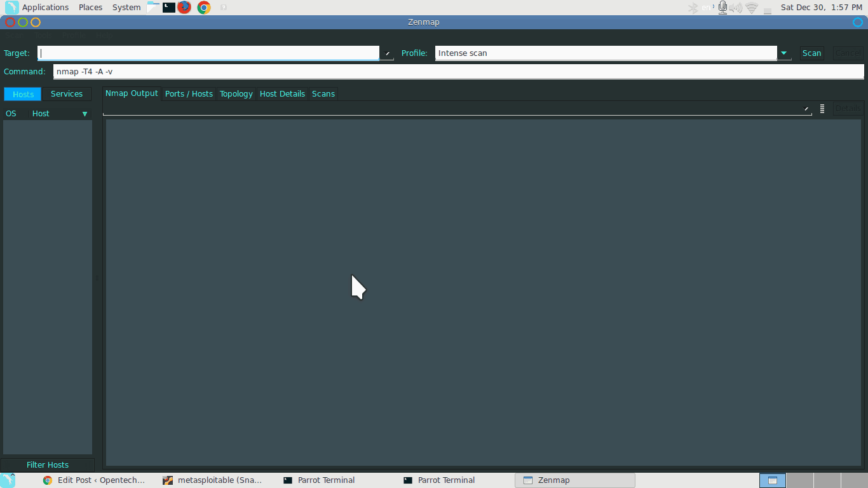868x488 pixels.
Task: Click the Scan button
Action: [811, 53]
